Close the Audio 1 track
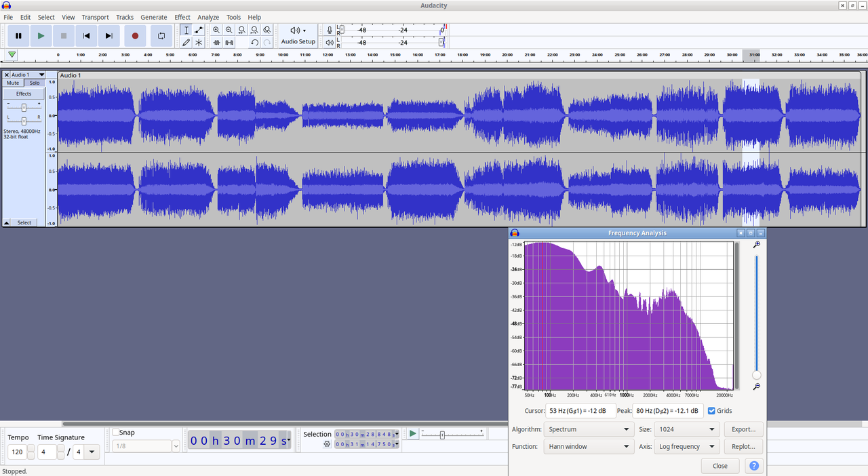Screen dimensions: 868x476 coord(7,75)
